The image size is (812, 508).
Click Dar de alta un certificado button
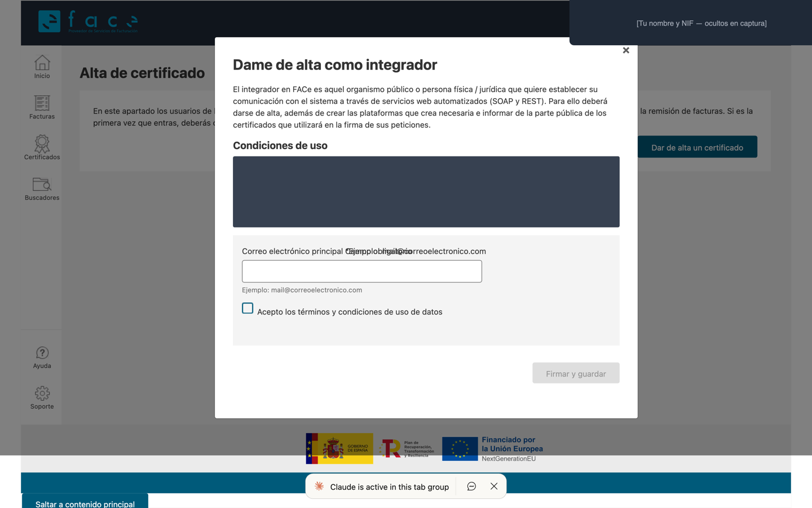pos(697,147)
